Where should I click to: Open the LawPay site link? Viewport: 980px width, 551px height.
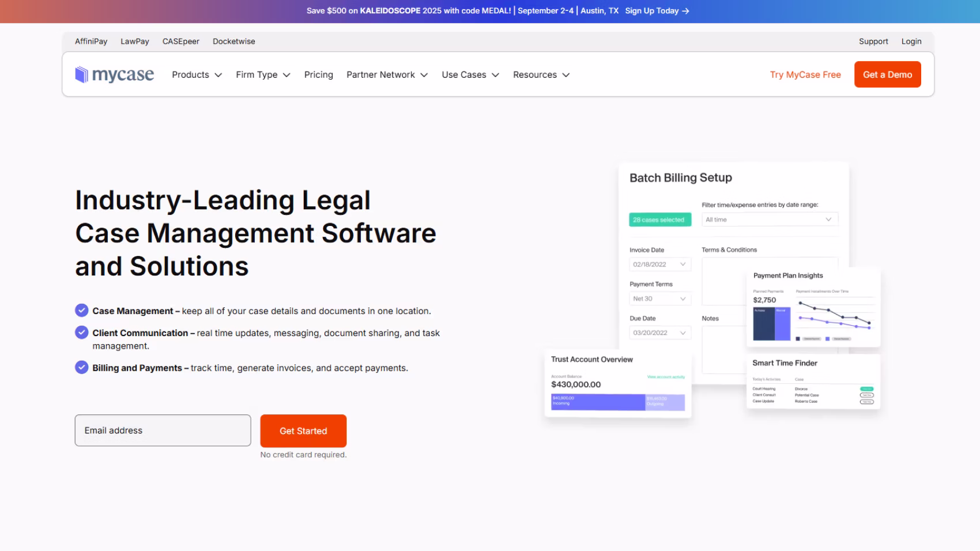pyautogui.click(x=135, y=41)
